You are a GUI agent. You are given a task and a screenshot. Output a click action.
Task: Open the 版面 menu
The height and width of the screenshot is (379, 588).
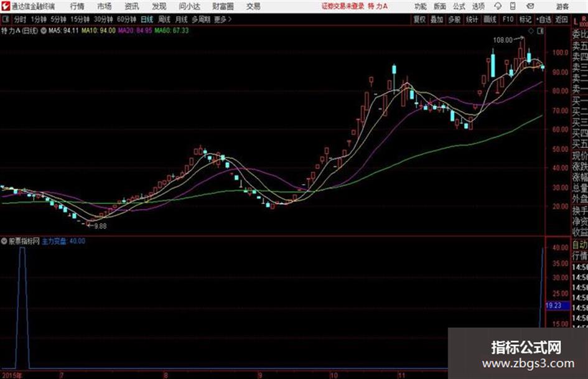(439, 6)
